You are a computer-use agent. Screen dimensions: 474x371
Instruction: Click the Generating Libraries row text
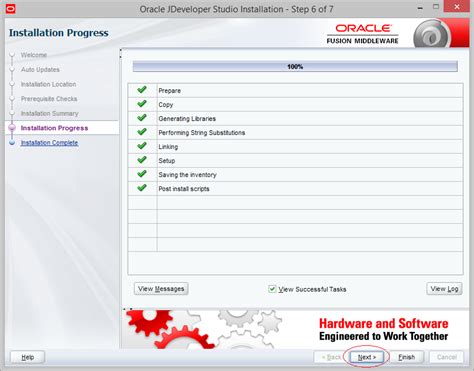(187, 119)
